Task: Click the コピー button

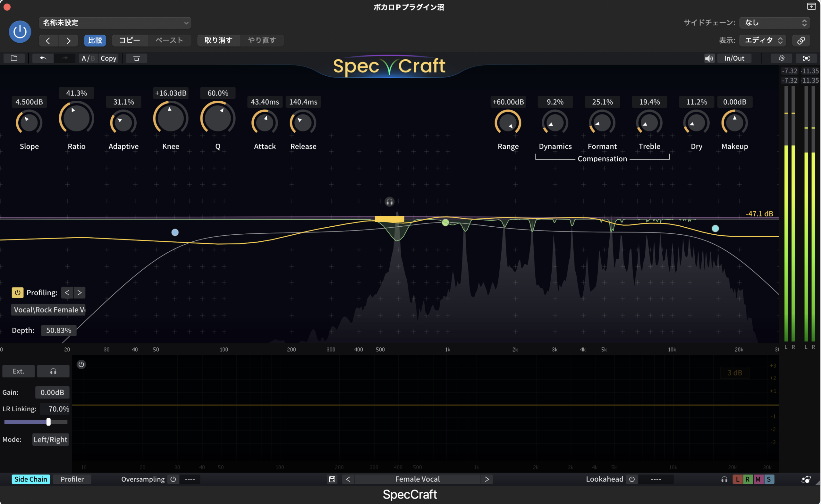Action: tap(130, 41)
